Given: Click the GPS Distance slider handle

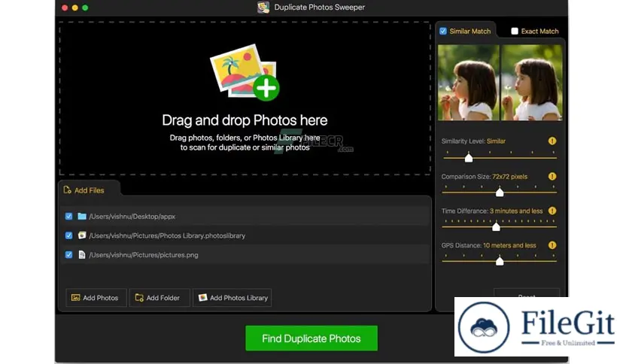Looking at the screenshot, I should 500,262.
